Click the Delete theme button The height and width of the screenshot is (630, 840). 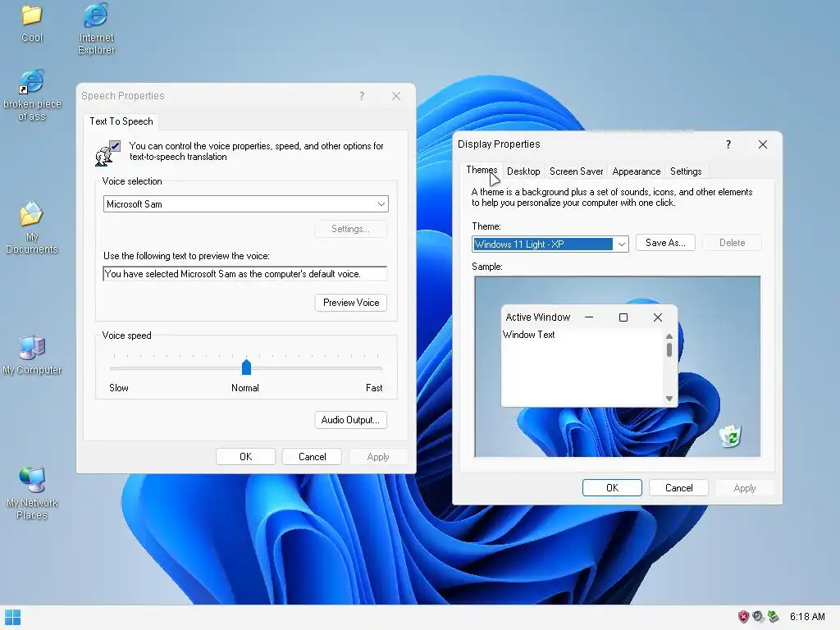pos(732,243)
